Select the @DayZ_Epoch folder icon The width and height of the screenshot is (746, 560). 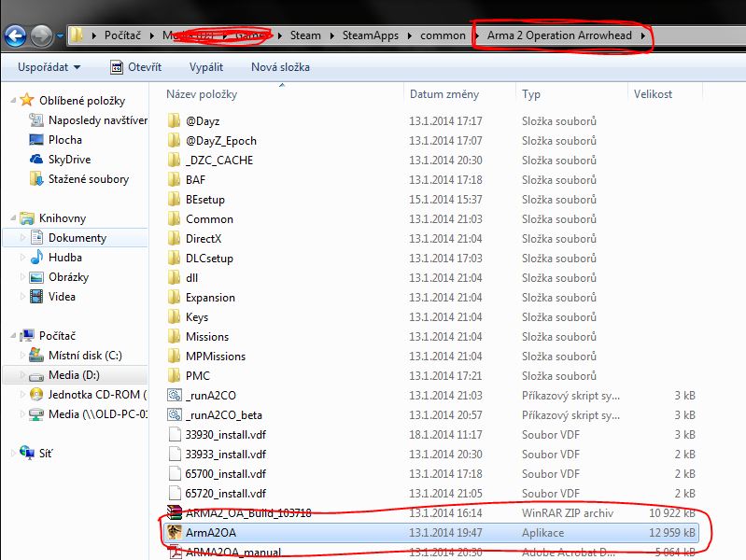(x=175, y=140)
